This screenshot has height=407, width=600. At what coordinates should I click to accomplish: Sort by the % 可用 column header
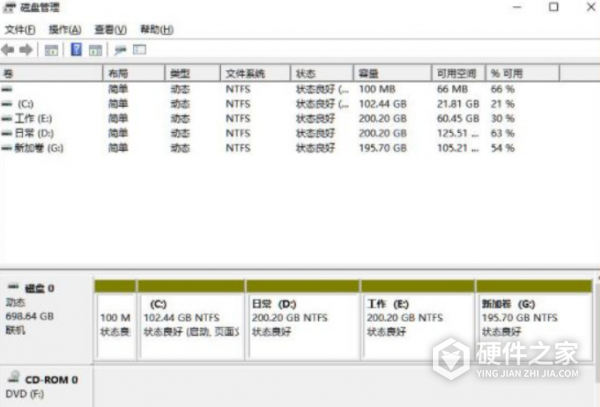point(523,73)
